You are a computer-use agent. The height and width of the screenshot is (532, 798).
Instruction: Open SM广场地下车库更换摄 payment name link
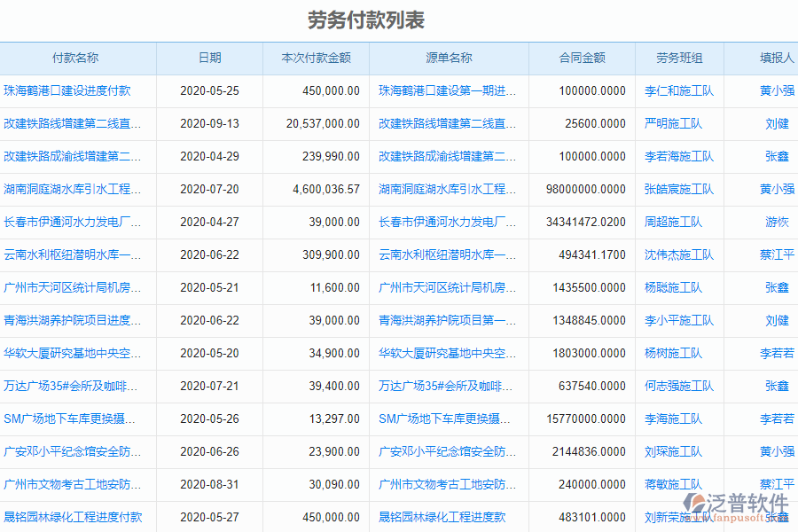(70, 419)
